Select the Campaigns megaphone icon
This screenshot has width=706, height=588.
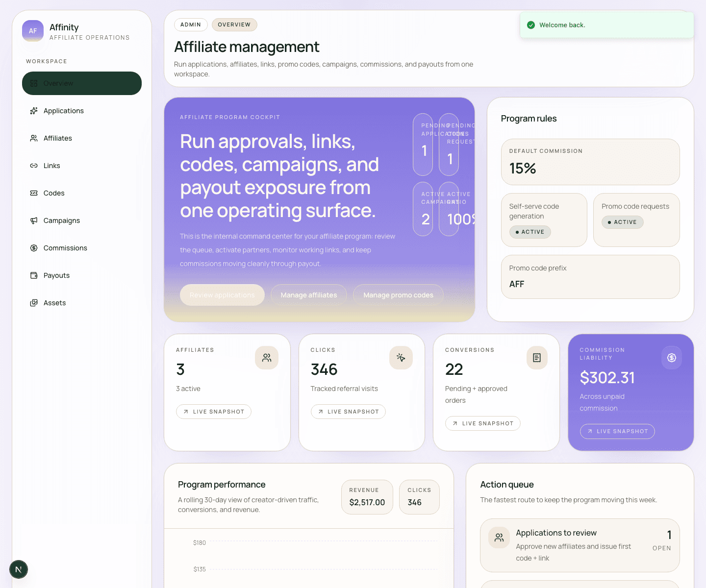tap(33, 220)
